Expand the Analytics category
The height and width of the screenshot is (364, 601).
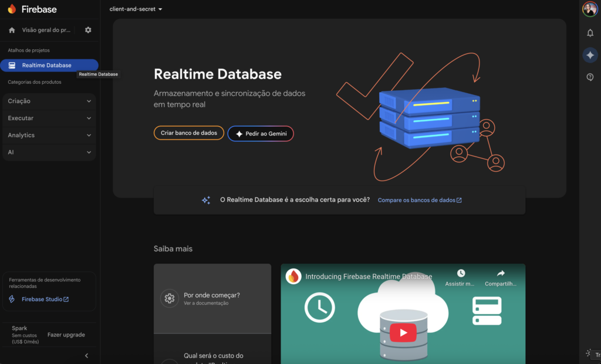[49, 135]
